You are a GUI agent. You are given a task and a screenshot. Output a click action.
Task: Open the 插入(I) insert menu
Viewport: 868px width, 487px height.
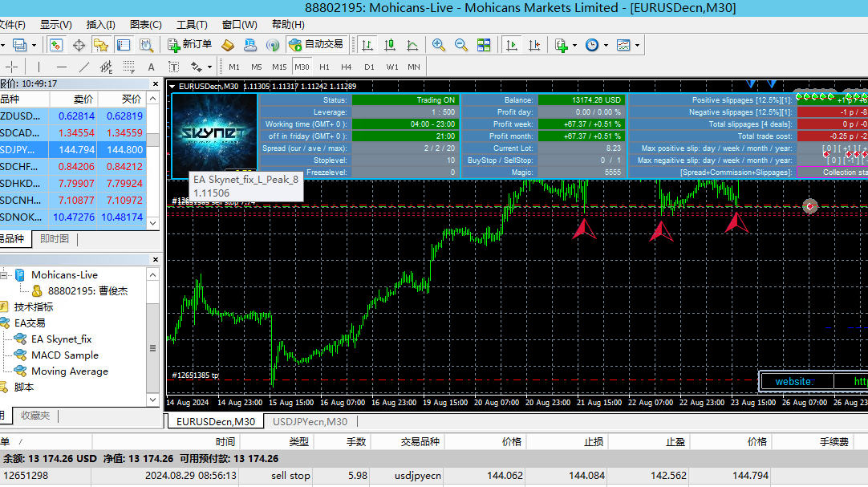(x=101, y=24)
